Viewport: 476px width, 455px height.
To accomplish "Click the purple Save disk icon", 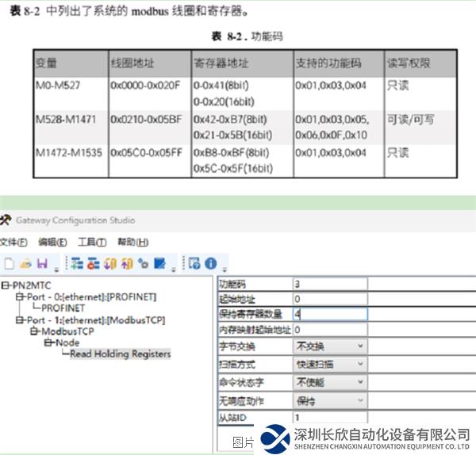I will point(40,263).
